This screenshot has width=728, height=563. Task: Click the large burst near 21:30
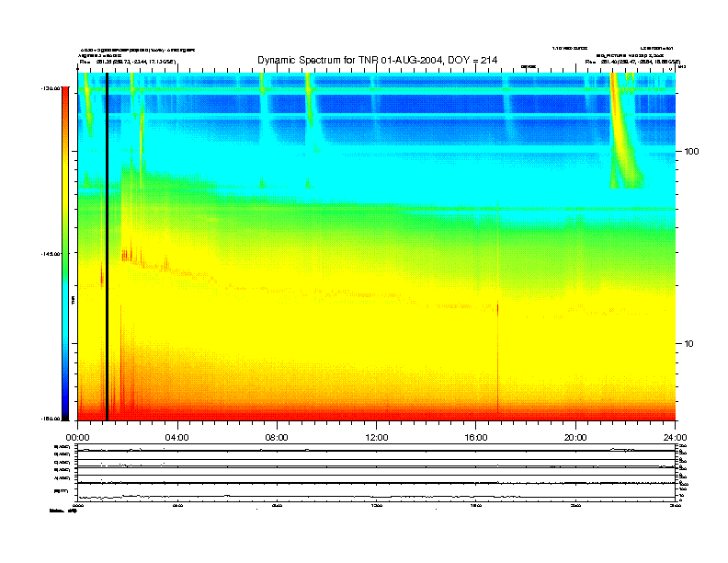(x=624, y=131)
